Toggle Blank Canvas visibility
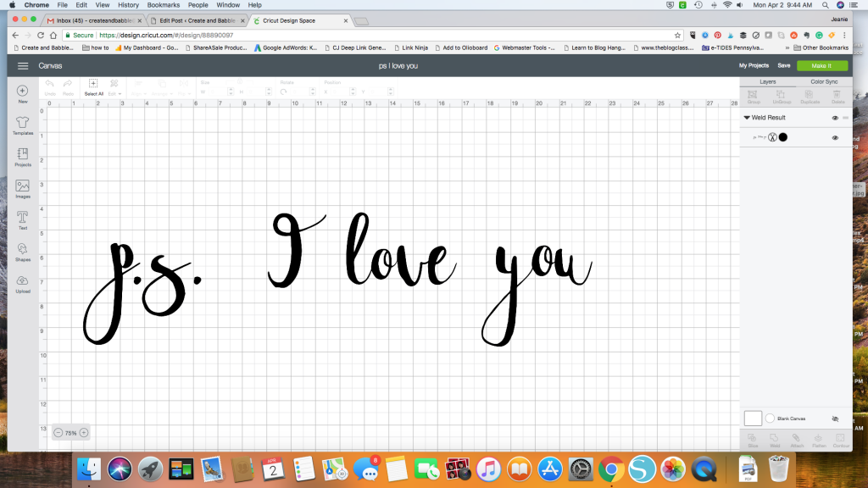Image resolution: width=868 pixels, height=488 pixels. click(835, 419)
